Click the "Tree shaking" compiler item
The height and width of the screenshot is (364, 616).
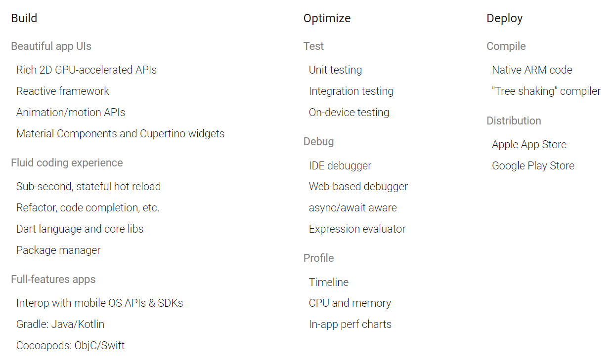tap(546, 91)
